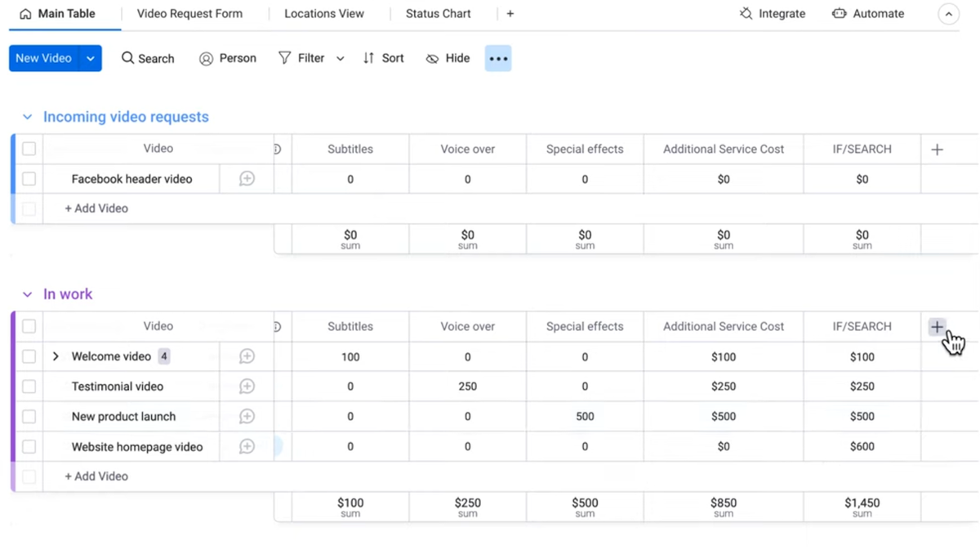The height and width of the screenshot is (550, 980).
Task: Open the Status Chart tab
Action: [x=438, y=14]
